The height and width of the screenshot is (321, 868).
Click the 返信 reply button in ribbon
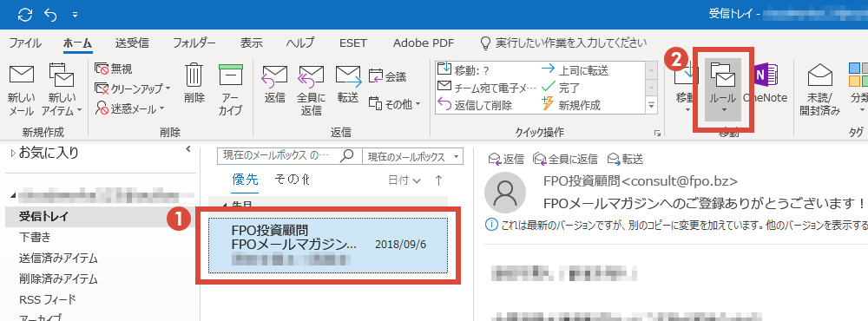275,84
